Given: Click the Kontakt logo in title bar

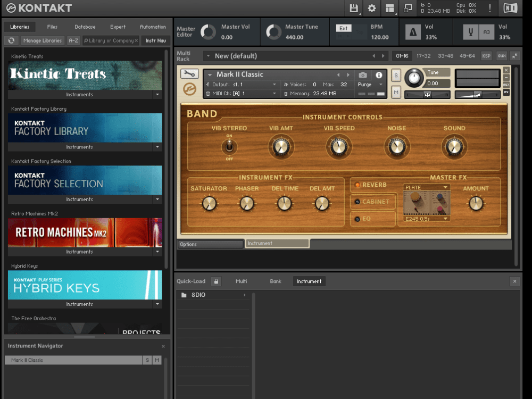Looking at the screenshot, I should click(11, 8).
